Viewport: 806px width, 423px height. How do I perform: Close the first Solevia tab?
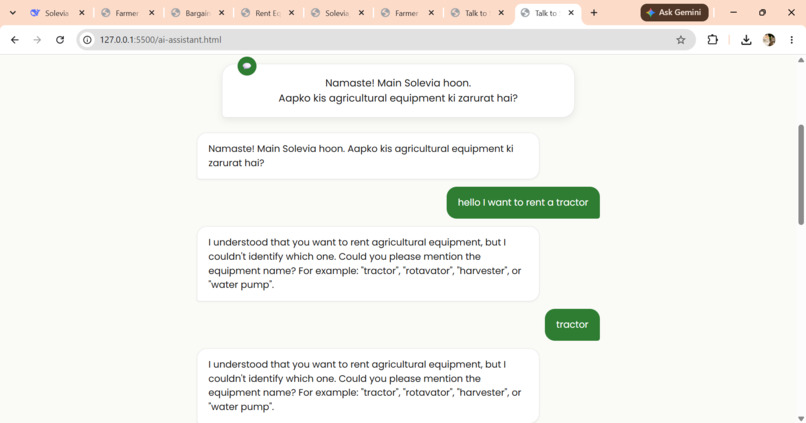pos(82,13)
